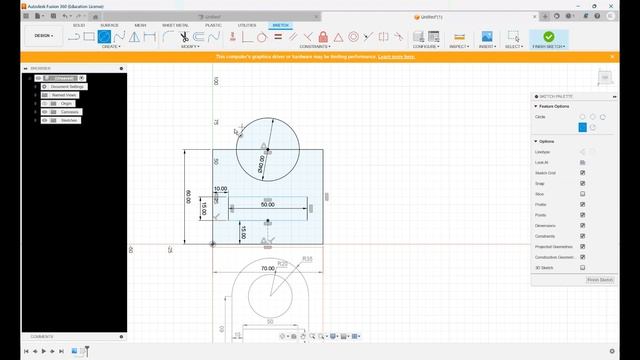The image size is (640, 360).
Task: Open the INSPECT dropdown menu
Action: point(459,47)
